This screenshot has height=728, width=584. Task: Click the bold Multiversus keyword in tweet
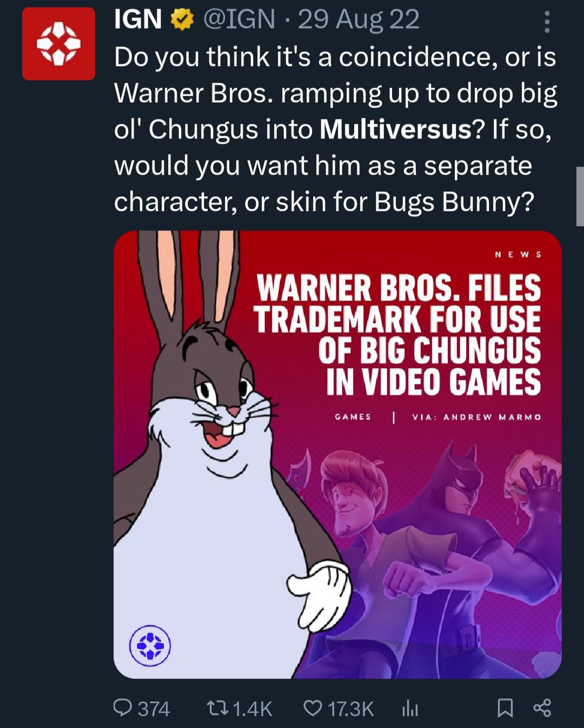(396, 130)
